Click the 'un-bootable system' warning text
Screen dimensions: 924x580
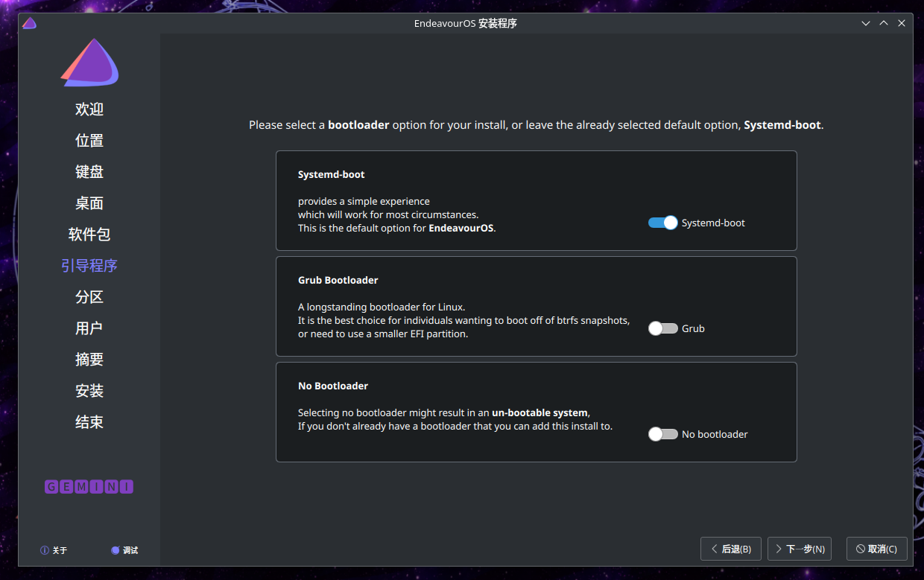pyautogui.click(x=540, y=412)
